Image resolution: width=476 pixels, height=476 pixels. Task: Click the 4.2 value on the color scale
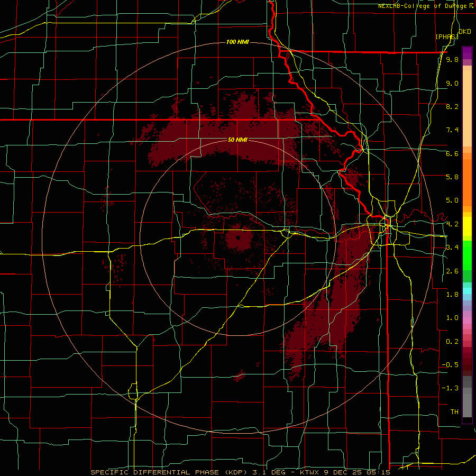[452, 224]
